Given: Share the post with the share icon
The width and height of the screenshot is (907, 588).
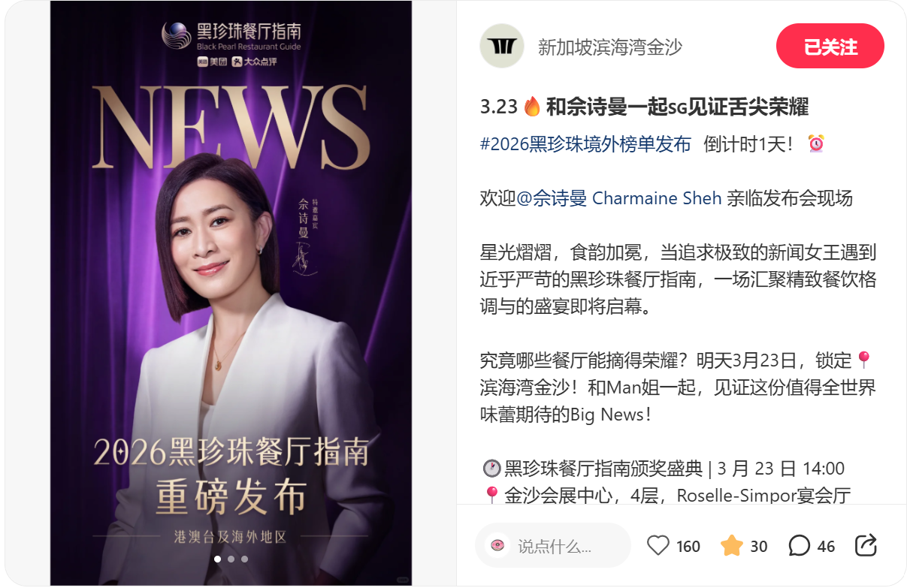Looking at the screenshot, I should [866, 545].
